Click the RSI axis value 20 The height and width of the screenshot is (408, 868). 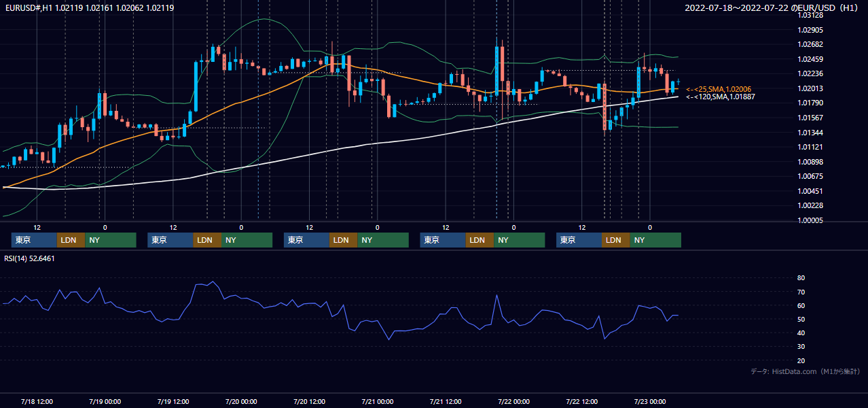click(801, 360)
